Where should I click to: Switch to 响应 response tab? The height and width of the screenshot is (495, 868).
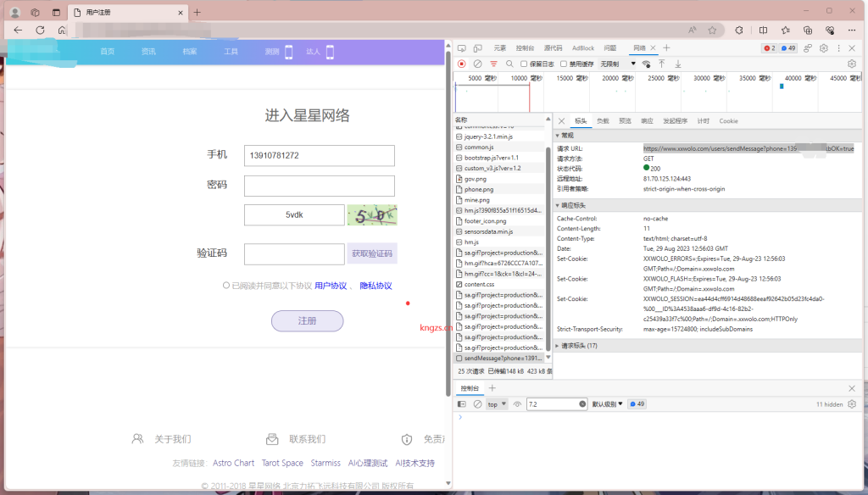(x=647, y=120)
